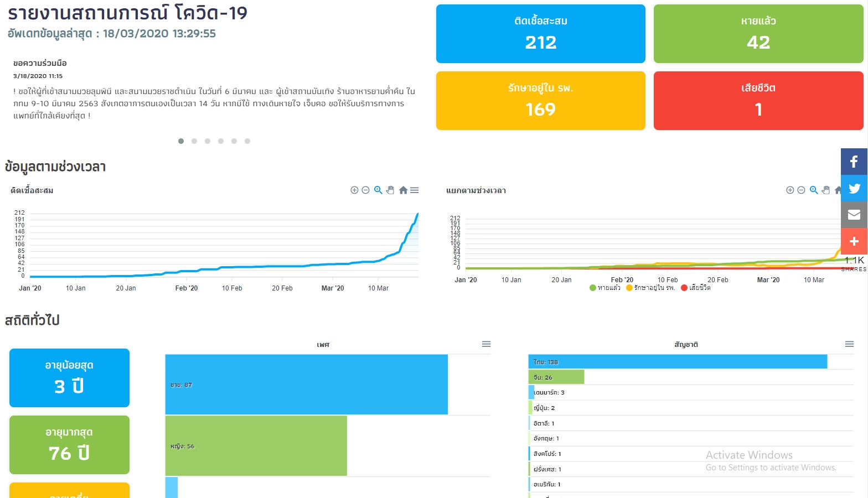This screenshot has width=868, height=498.
Task: Click the รักษาอยู่ใน รพ. 169 yellow card
Action: tap(541, 101)
